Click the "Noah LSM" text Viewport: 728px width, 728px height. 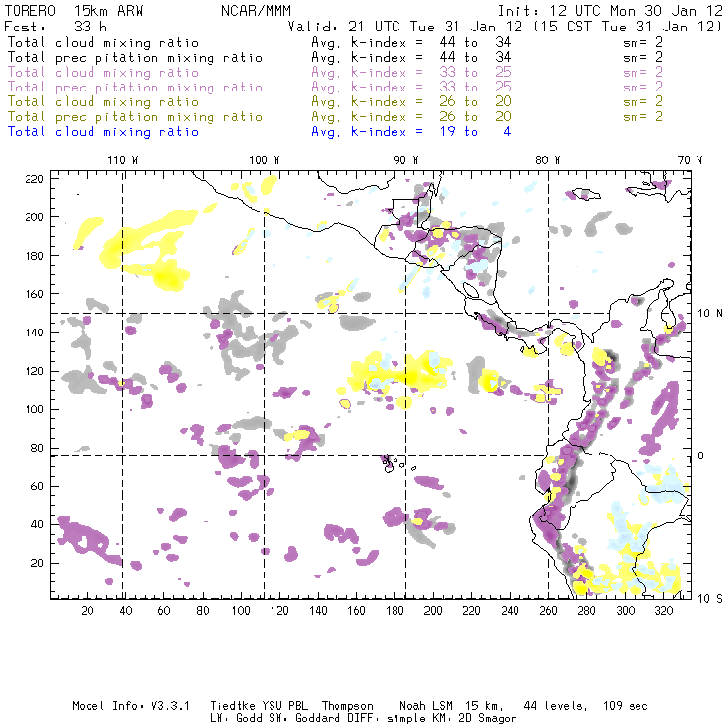(426, 706)
